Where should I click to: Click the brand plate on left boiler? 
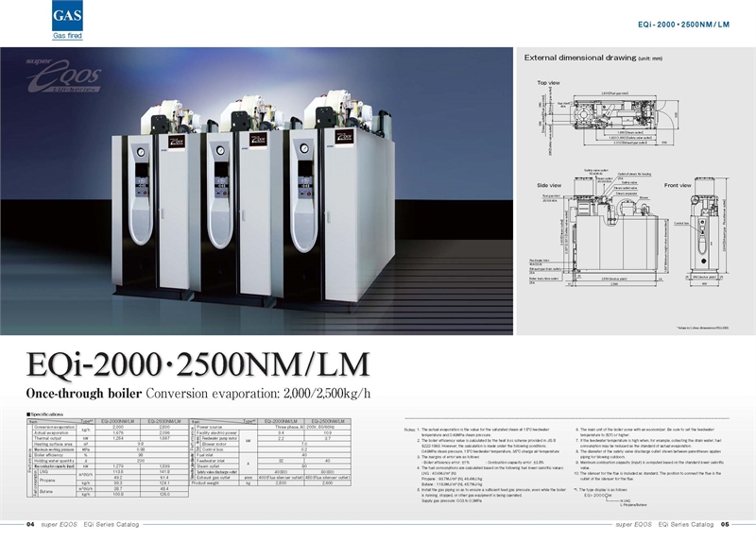coord(176,143)
